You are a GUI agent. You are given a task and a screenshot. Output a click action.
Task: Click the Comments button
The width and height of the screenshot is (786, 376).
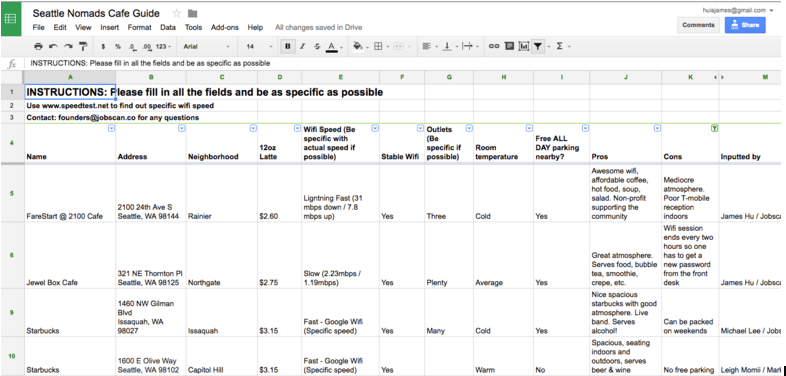click(698, 25)
